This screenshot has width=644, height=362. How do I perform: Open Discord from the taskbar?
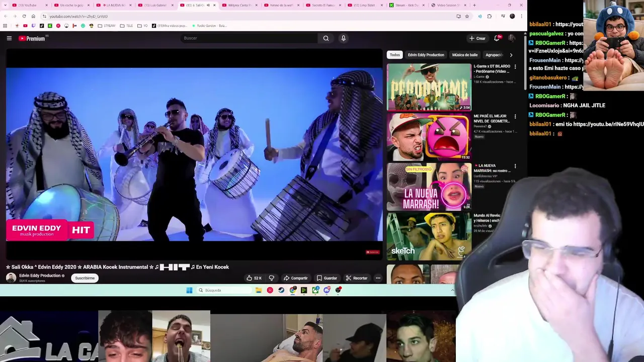(327, 290)
